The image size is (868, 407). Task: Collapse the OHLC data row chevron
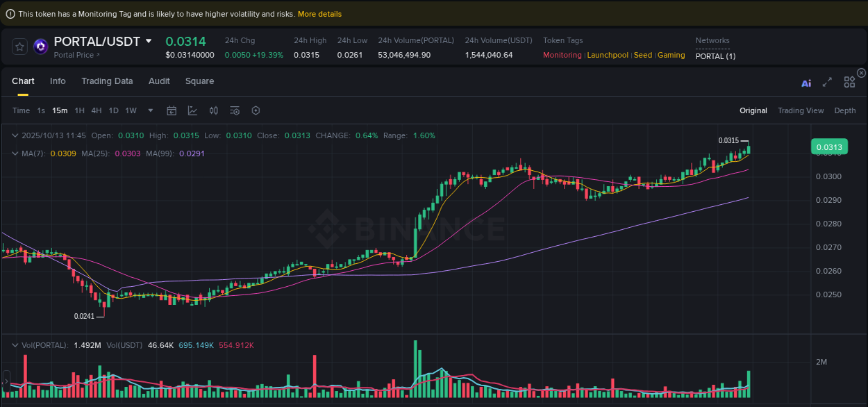click(x=15, y=135)
